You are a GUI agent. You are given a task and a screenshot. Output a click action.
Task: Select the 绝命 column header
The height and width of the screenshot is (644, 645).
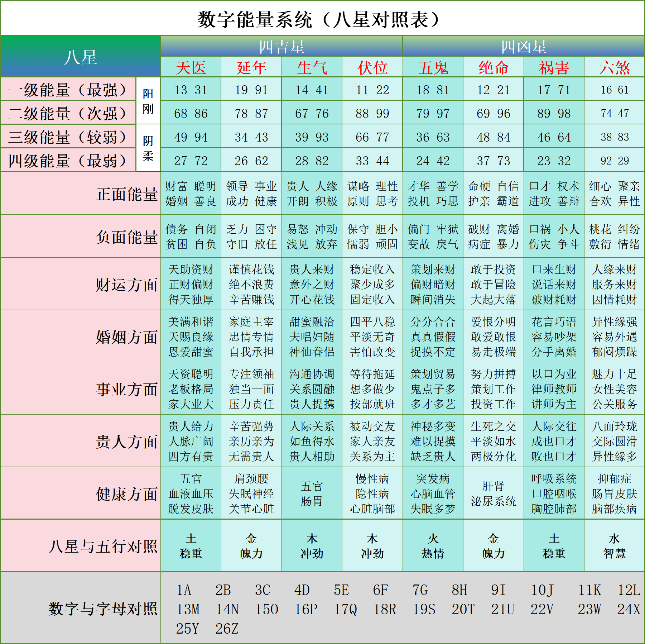click(494, 67)
